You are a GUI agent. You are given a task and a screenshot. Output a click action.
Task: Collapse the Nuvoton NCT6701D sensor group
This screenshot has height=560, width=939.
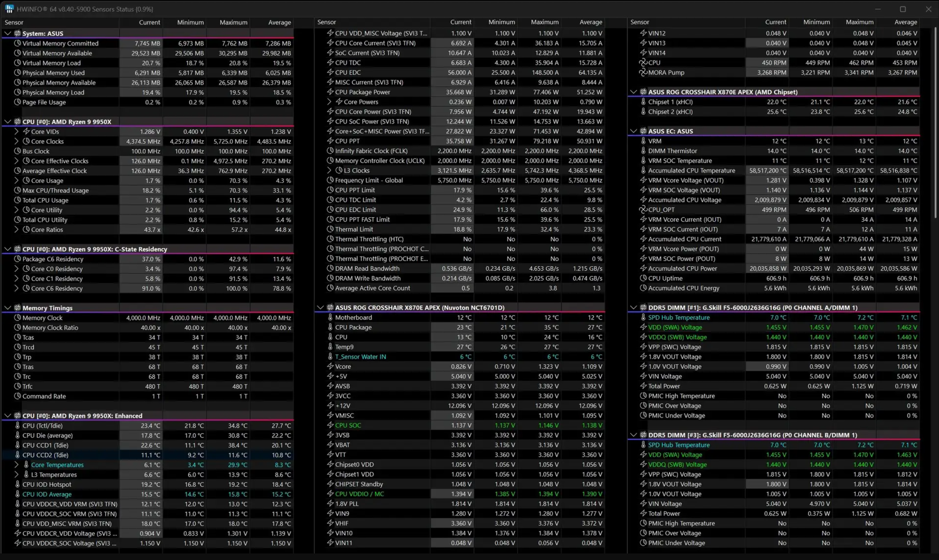tap(321, 308)
